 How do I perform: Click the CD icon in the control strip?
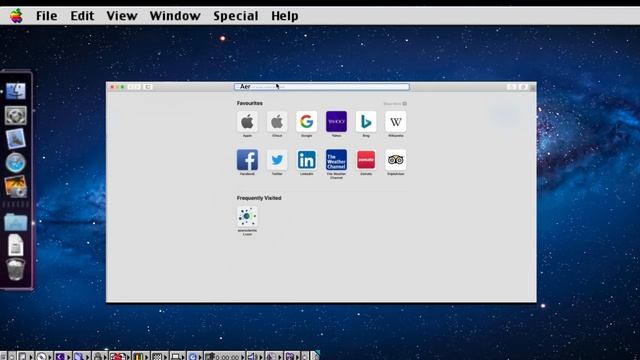(41, 356)
